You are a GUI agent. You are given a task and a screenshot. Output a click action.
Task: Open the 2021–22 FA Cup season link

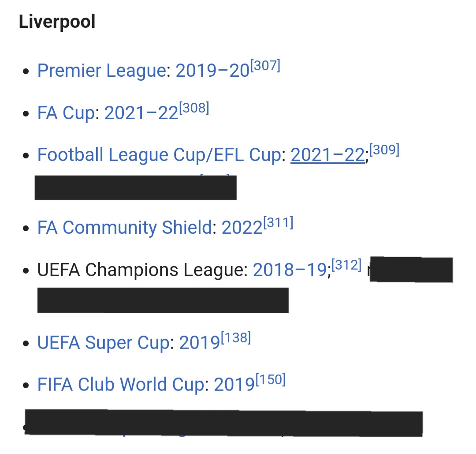click(x=141, y=113)
